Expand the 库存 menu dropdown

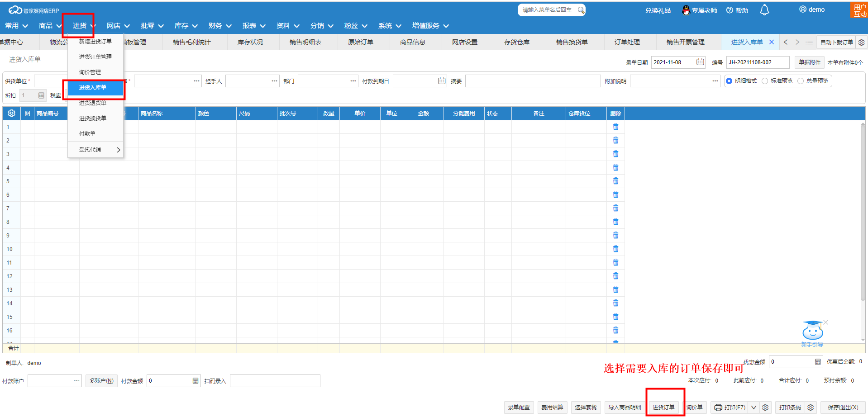point(186,26)
